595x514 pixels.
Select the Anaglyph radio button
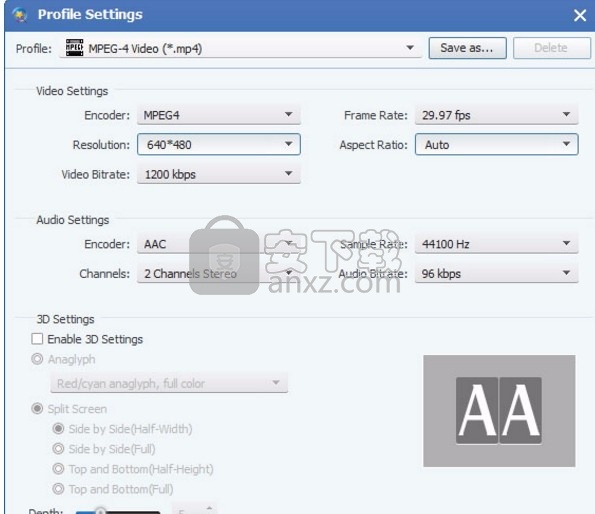tap(37, 359)
